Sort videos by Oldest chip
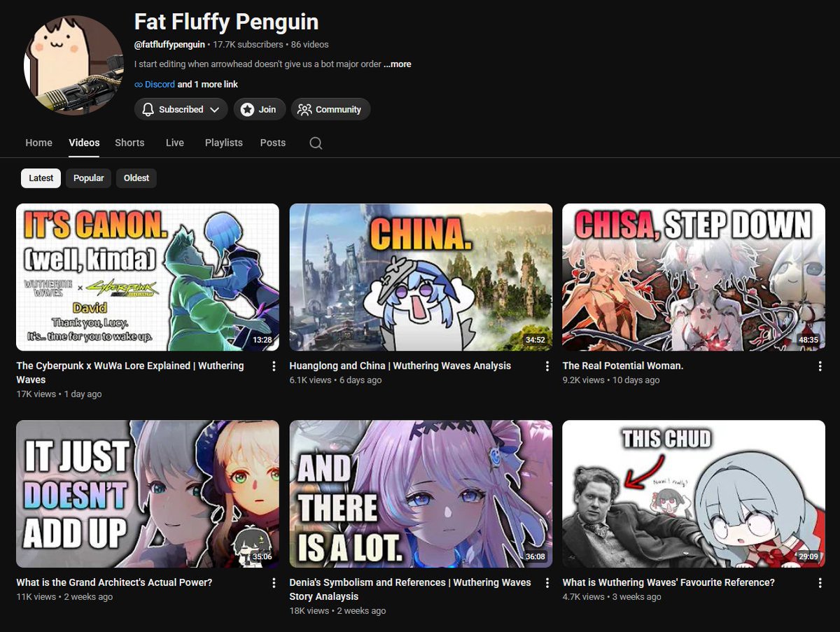 pos(136,178)
